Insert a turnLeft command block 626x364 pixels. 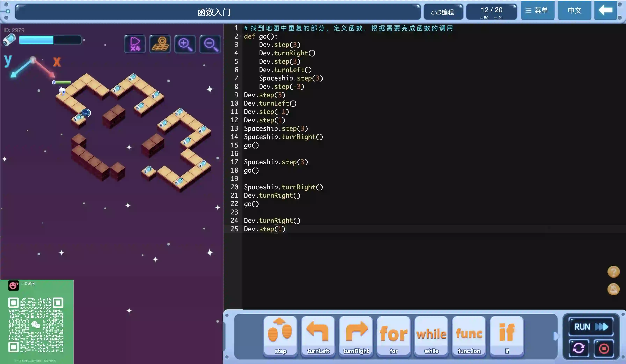click(x=318, y=335)
